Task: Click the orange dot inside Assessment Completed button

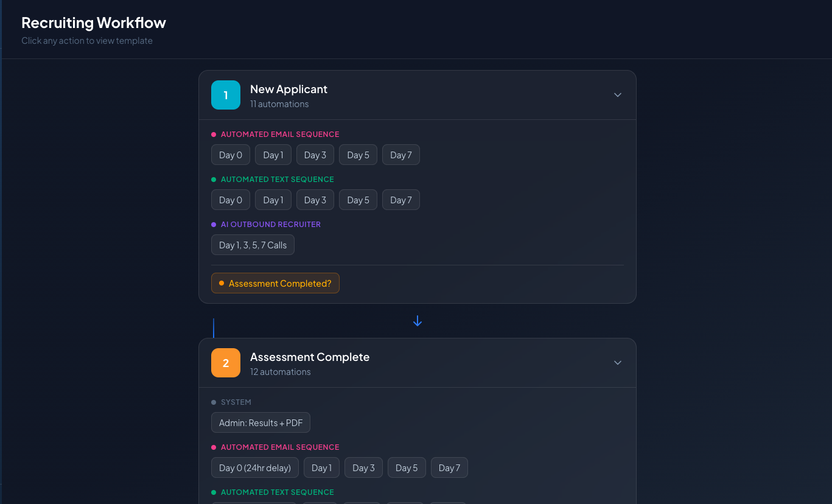Action: click(x=222, y=283)
